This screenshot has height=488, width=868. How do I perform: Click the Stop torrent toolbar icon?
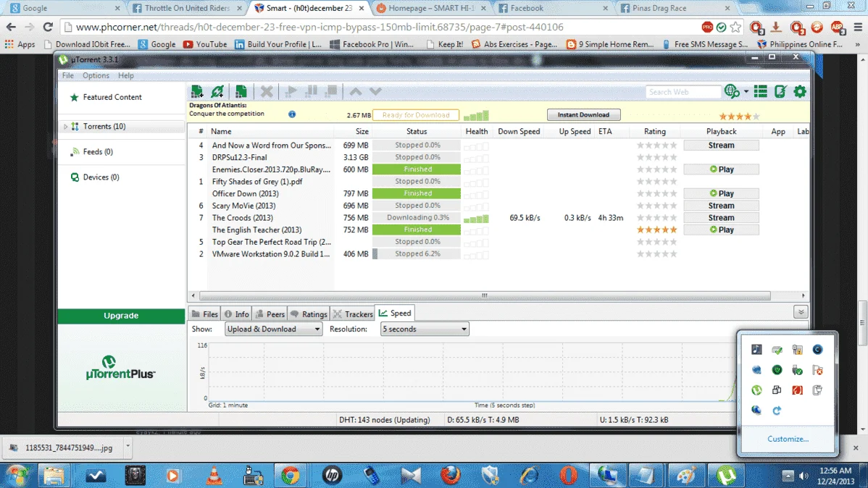pyautogui.click(x=331, y=91)
